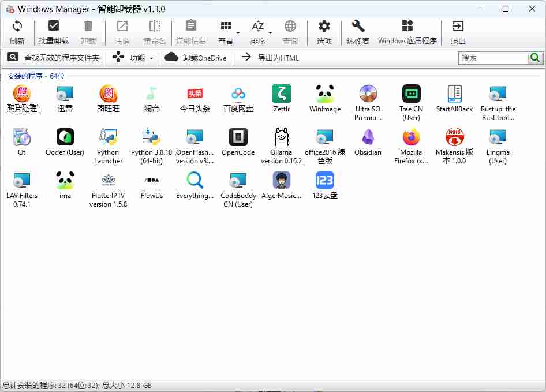The image size is (546, 392).
Task: Click into the 搜索 search field
Action: pyautogui.click(x=493, y=58)
